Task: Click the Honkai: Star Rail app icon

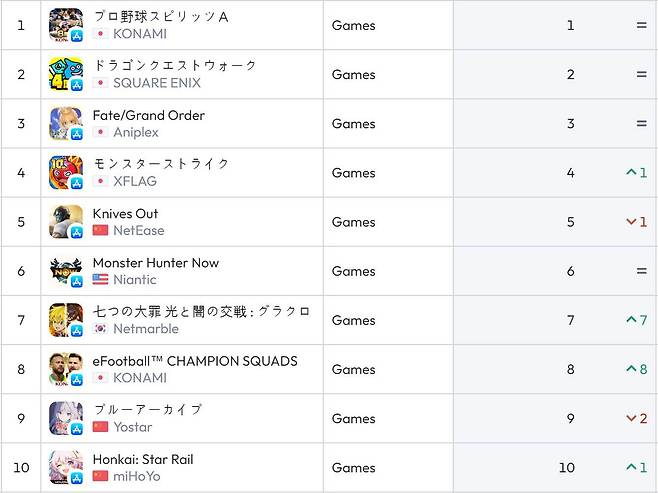Action: (x=66, y=467)
